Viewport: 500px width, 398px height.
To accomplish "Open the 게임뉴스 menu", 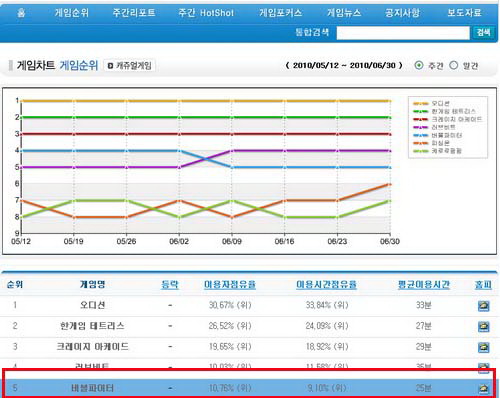I will (344, 13).
